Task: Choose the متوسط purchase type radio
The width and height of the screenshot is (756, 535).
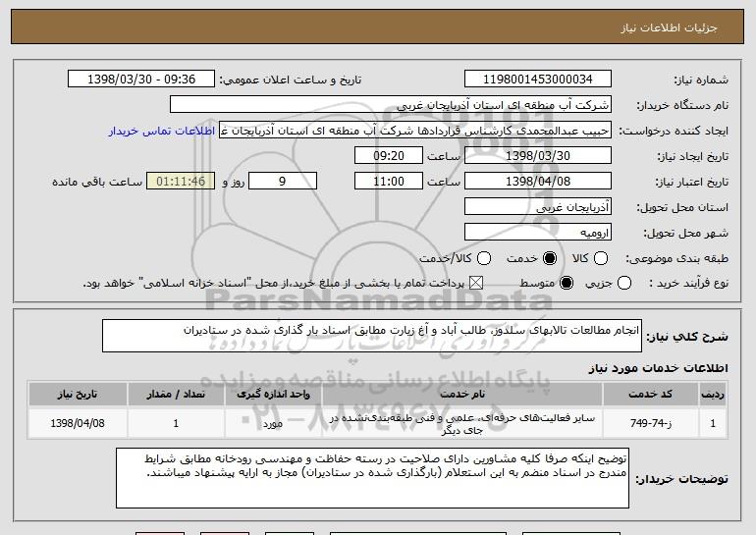Action: (x=567, y=283)
